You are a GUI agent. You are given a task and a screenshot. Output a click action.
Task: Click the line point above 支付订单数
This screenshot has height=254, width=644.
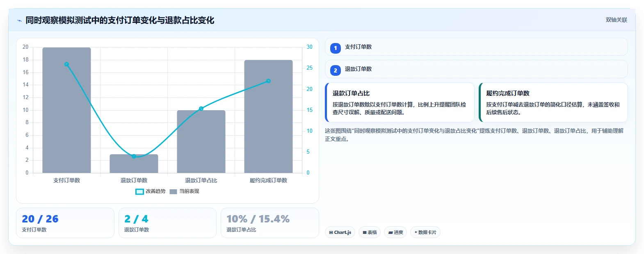(x=66, y=64)
